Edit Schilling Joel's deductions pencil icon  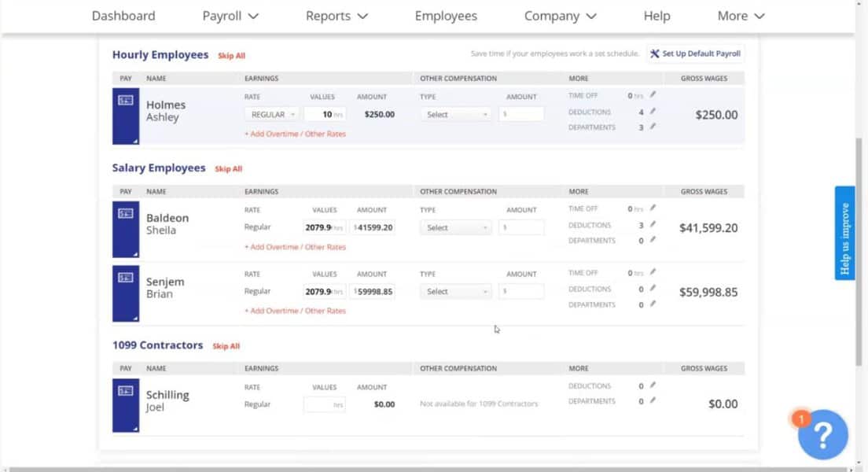coord(653,385)
